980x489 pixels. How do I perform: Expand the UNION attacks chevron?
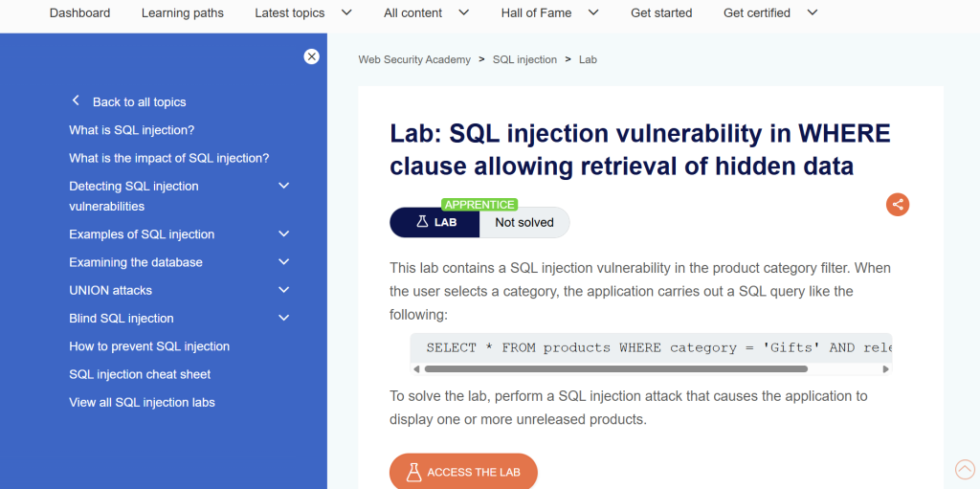point(283,290)
